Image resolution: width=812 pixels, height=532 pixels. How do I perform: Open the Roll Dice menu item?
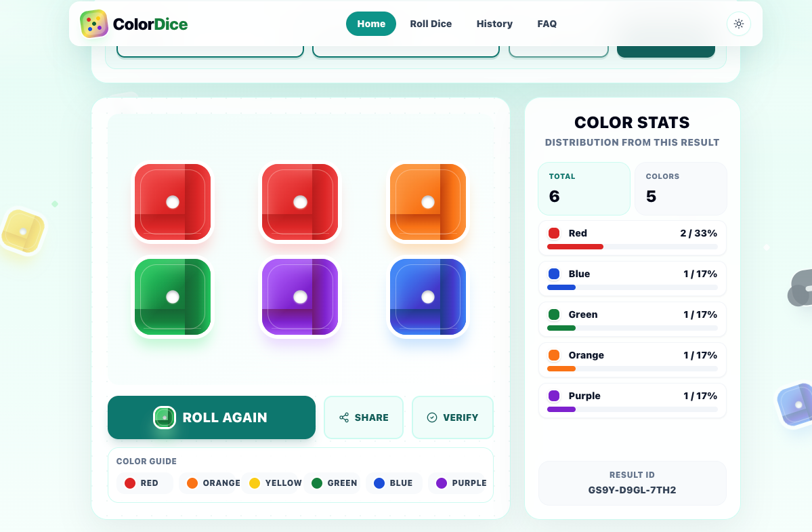(x=431, y=24)
